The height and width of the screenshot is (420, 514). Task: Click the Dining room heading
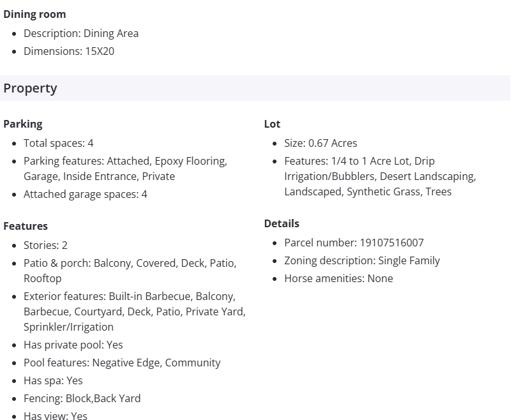tap(34, 14)
